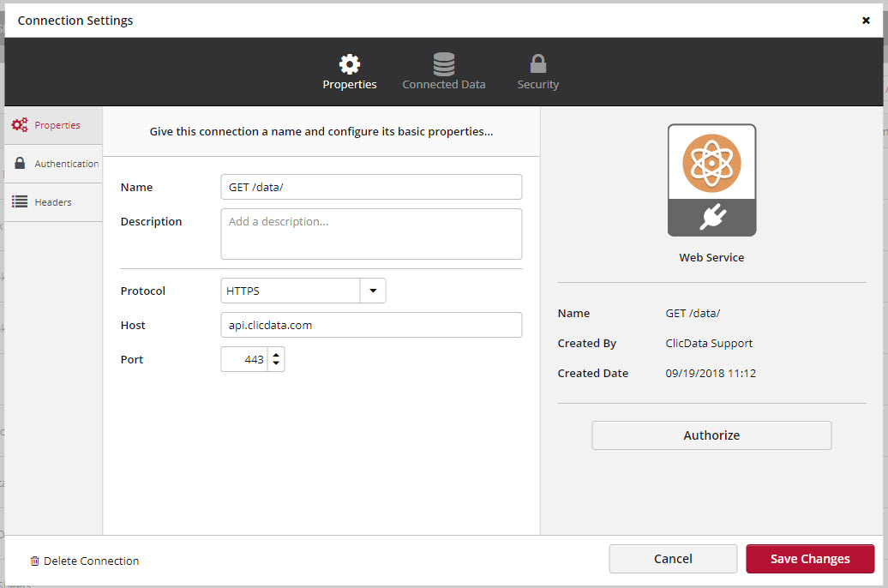This screenshot has width=888, height=588.
Task: Switch to the Headers side tab
Action: pos(53,202)
